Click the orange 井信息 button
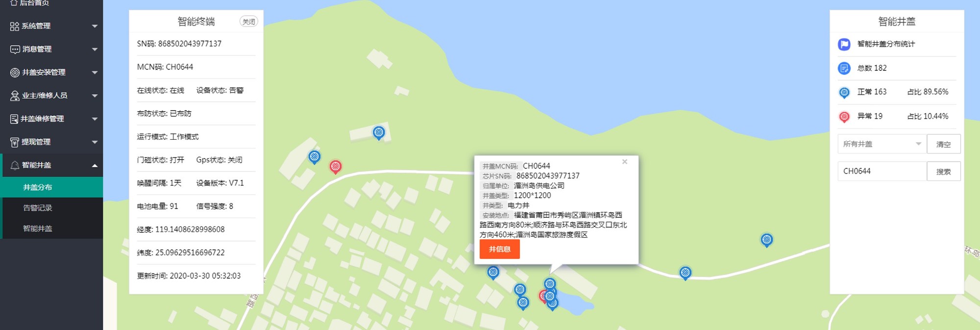The image size is (980, 330). coord(499,249)
